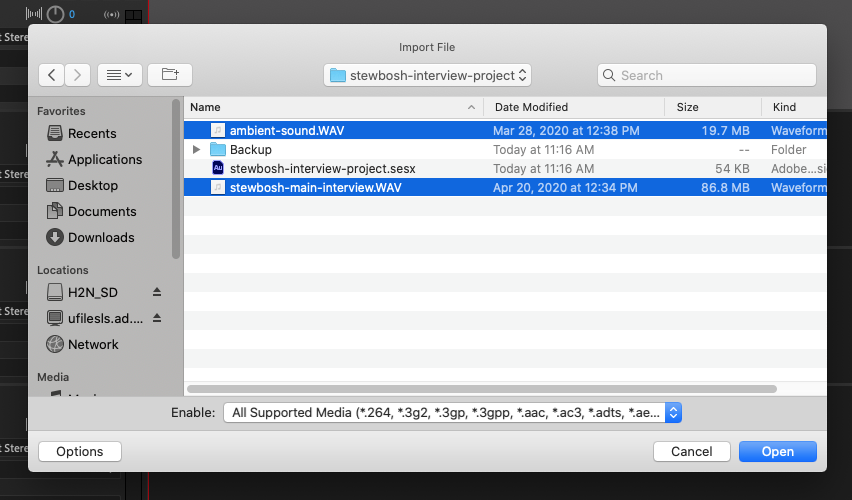Image resolution: width=852 pixels, height=500 pixels.
Task: Eject the H2N_SD drive
Action: 156,292
